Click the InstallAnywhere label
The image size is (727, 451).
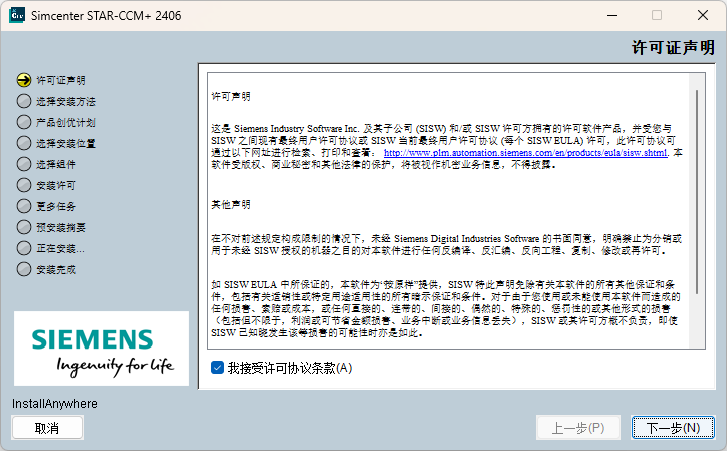[x=55, y=404]
